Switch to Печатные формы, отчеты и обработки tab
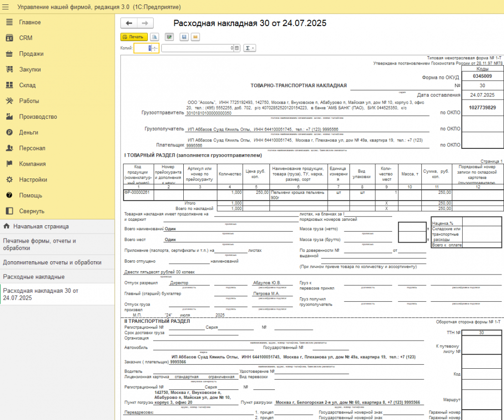This screenshot has width=504, height=420. coord(57,245)
